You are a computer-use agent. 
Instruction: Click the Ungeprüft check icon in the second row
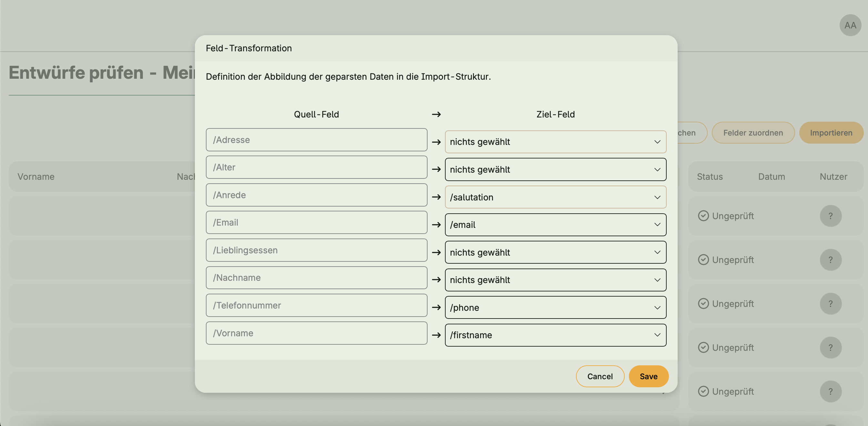[x=703, y=260]
